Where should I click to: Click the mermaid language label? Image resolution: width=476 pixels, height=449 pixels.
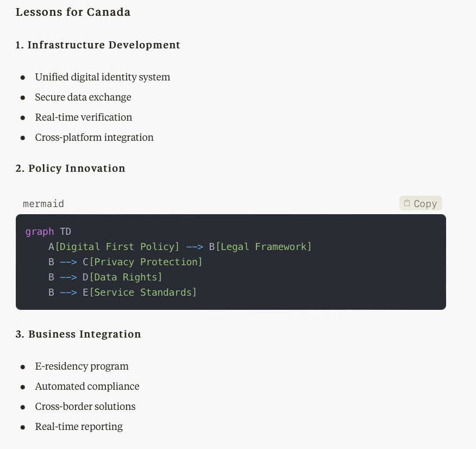43,204
